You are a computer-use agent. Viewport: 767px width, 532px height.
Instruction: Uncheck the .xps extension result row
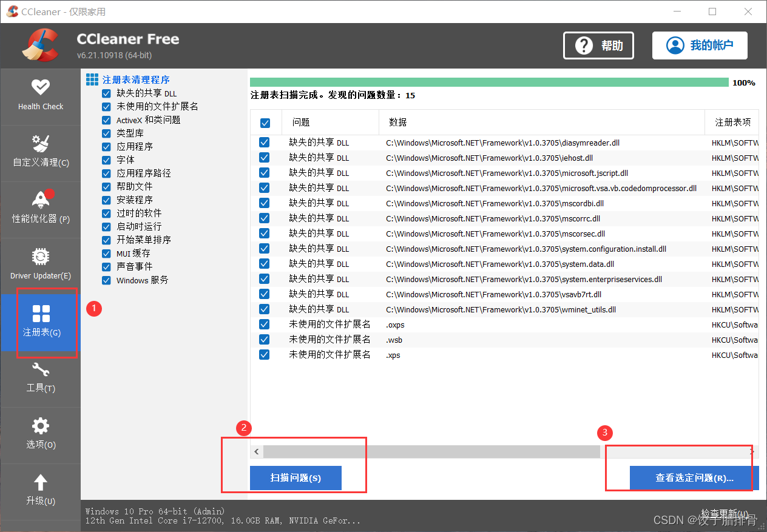coord(264,355)
